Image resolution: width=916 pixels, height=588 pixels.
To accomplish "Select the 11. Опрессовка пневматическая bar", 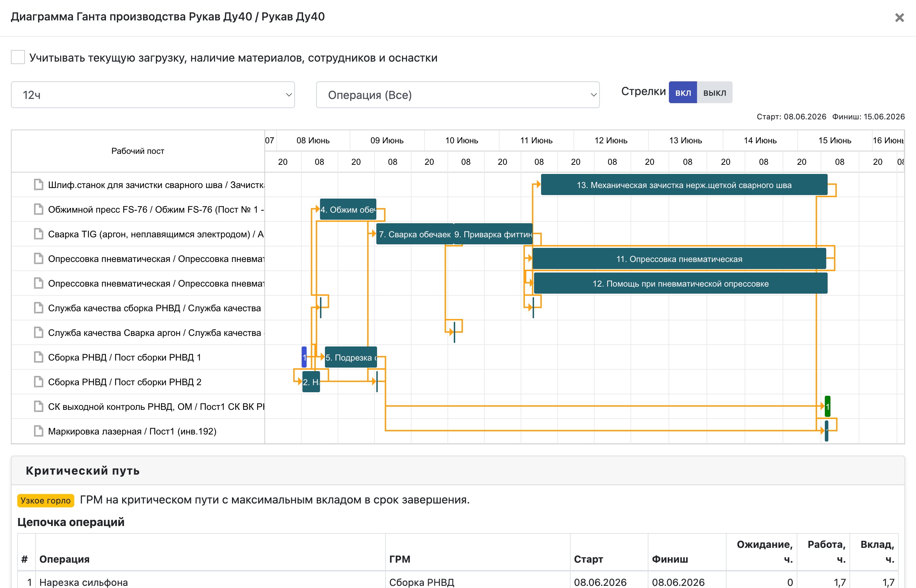I will (679, 259).
